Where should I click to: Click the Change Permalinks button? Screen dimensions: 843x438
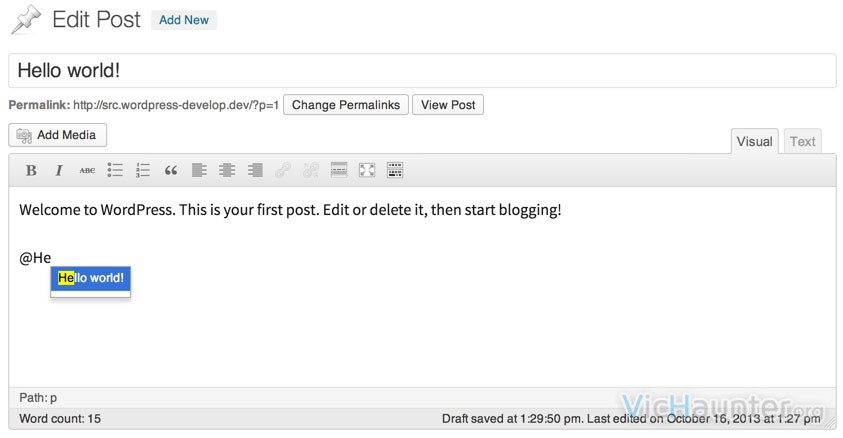[x=346, y=105]
